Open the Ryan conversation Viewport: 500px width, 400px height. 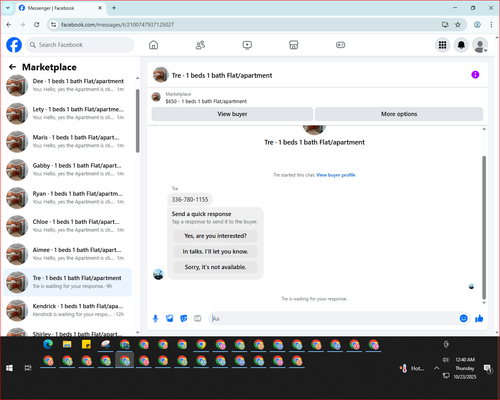pyautogui.click(x=68, y=198)
